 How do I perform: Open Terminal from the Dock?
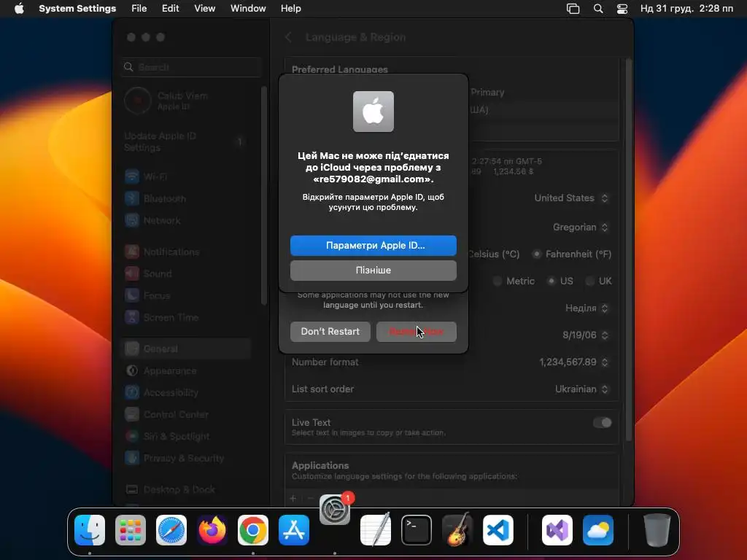point(417,530)
